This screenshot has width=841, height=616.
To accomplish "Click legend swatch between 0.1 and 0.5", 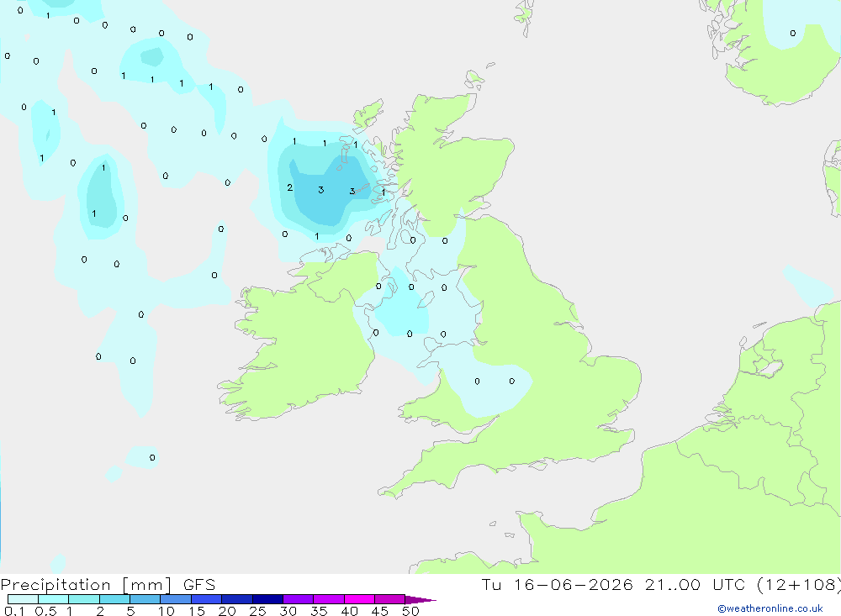I will pyautogui.click(x=23, y=599).
